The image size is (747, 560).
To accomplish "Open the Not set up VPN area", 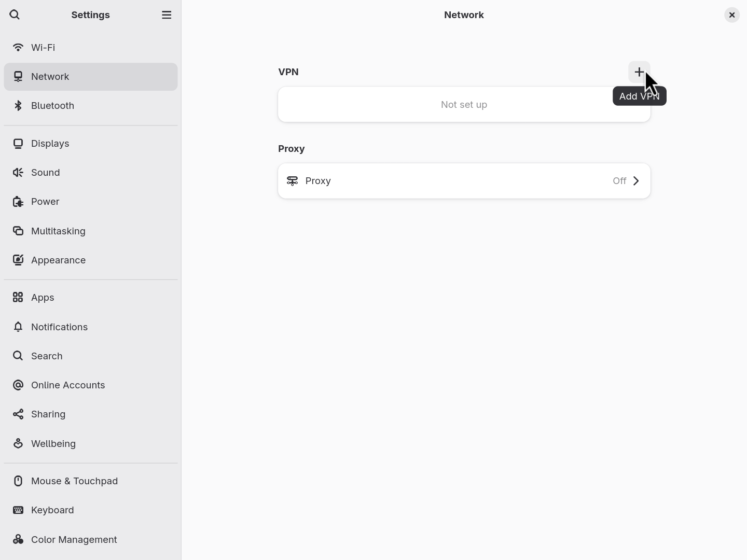I will pos(464,104).
